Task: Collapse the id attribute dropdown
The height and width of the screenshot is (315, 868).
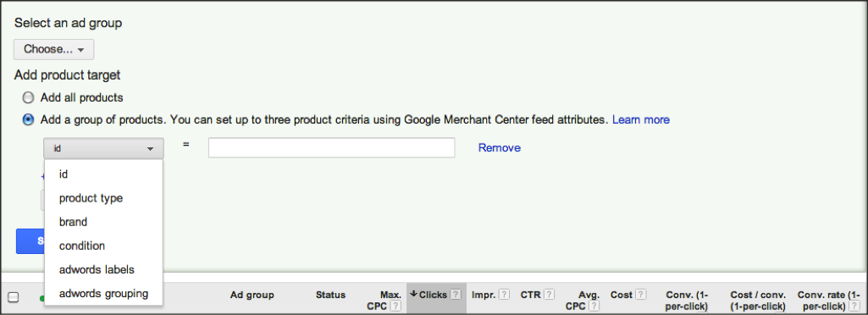Action: [103, 148]
